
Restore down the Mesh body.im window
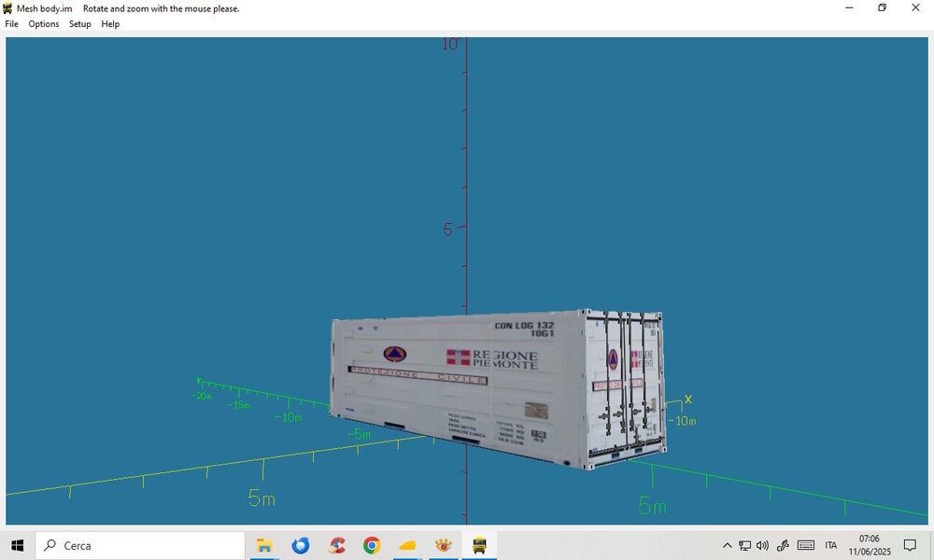click(x=883, y=7)
